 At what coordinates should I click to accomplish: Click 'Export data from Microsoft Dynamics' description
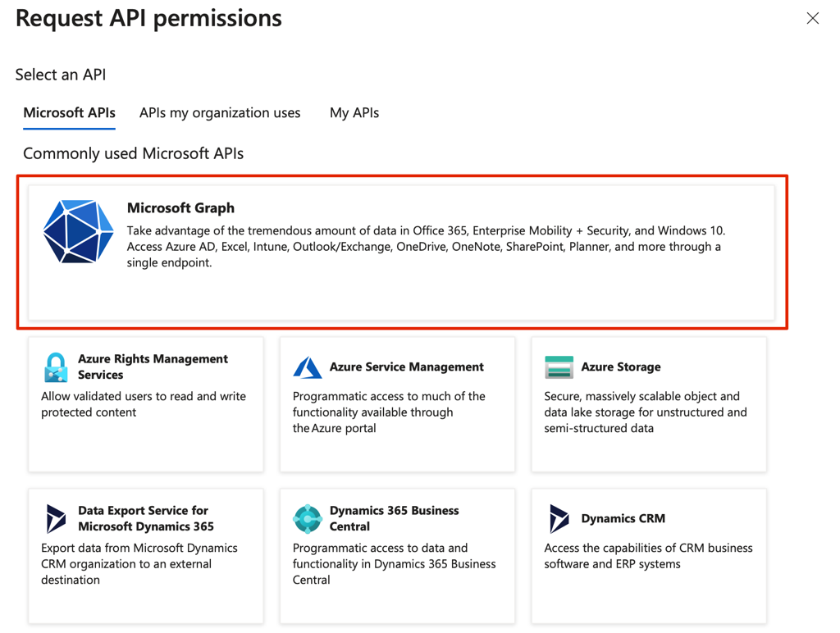(139, 564)
